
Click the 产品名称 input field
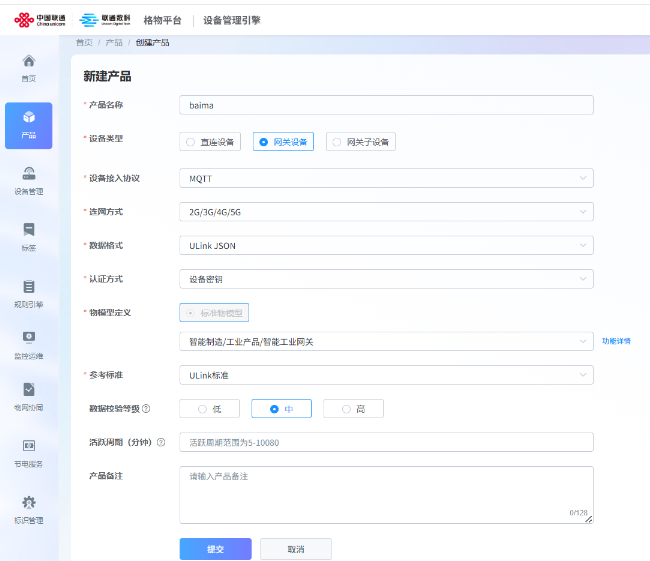(386, 105)
